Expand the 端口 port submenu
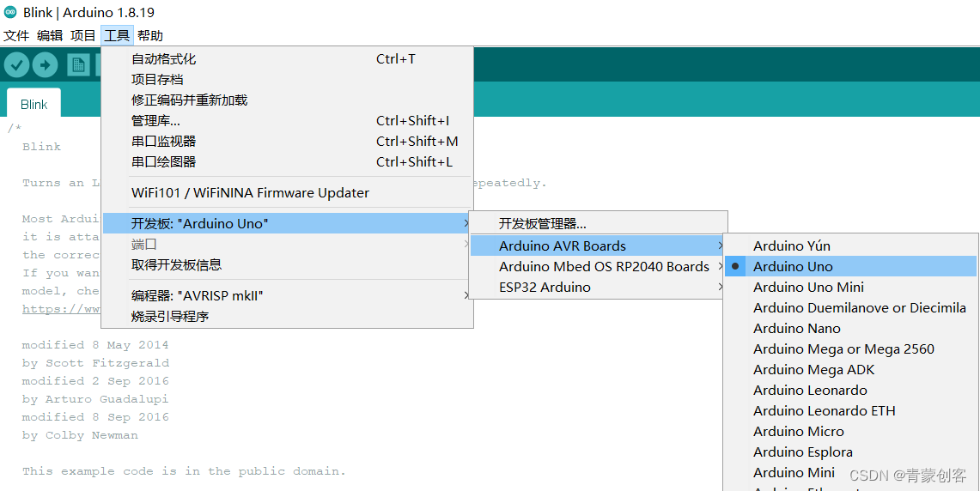This screenshot has height=491, width=980. [x=287, y=245]
